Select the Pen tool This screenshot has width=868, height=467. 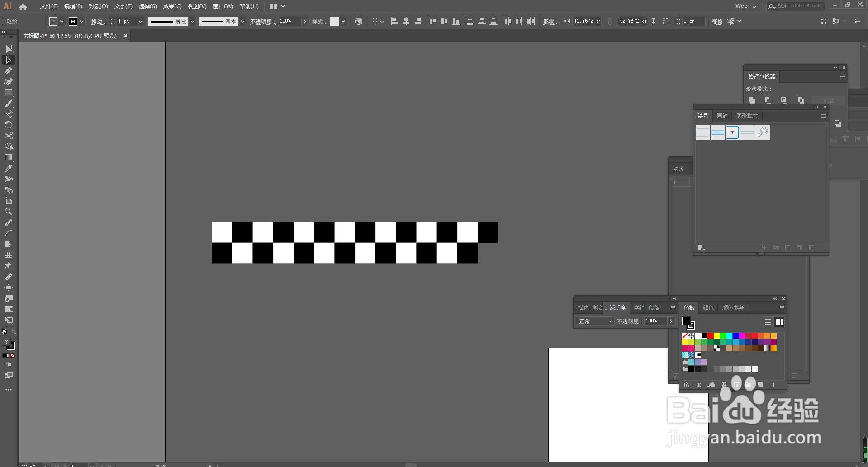pyautogui.click(x=9, y=71)
